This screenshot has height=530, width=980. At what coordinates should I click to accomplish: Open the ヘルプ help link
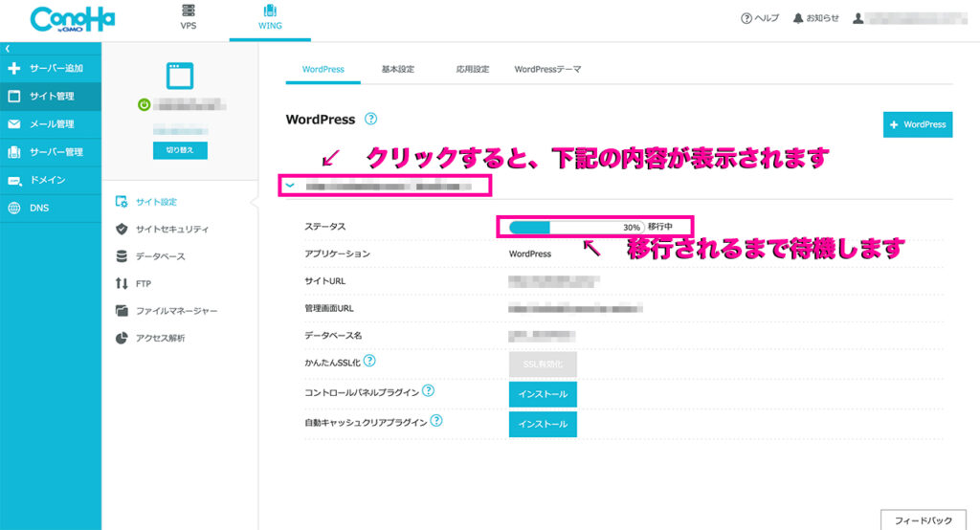point(760,18)
